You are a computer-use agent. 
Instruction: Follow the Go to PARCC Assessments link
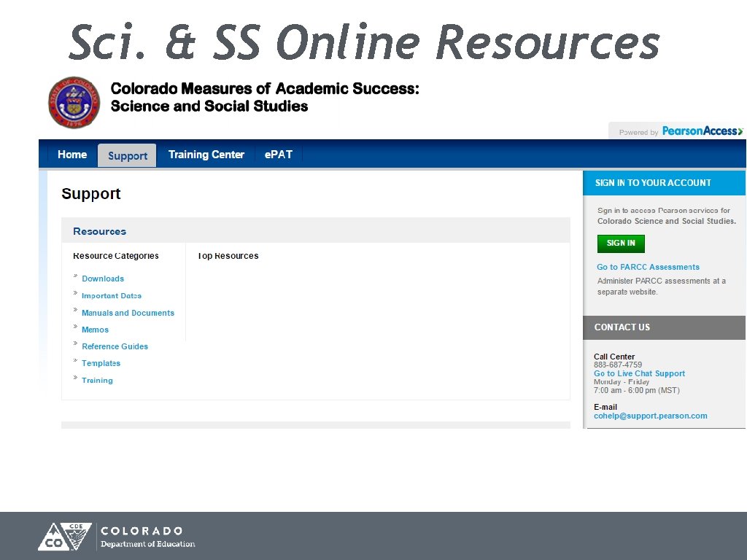[648, 267]
